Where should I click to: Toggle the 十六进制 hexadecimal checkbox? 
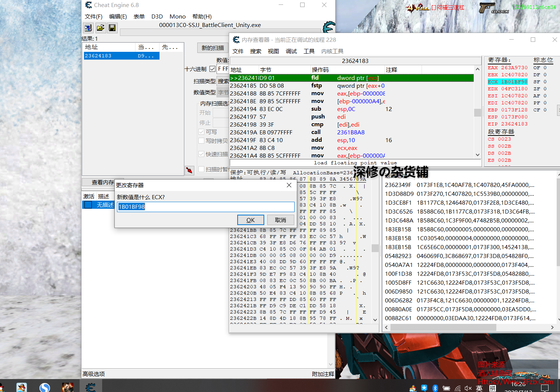point(212,69)
